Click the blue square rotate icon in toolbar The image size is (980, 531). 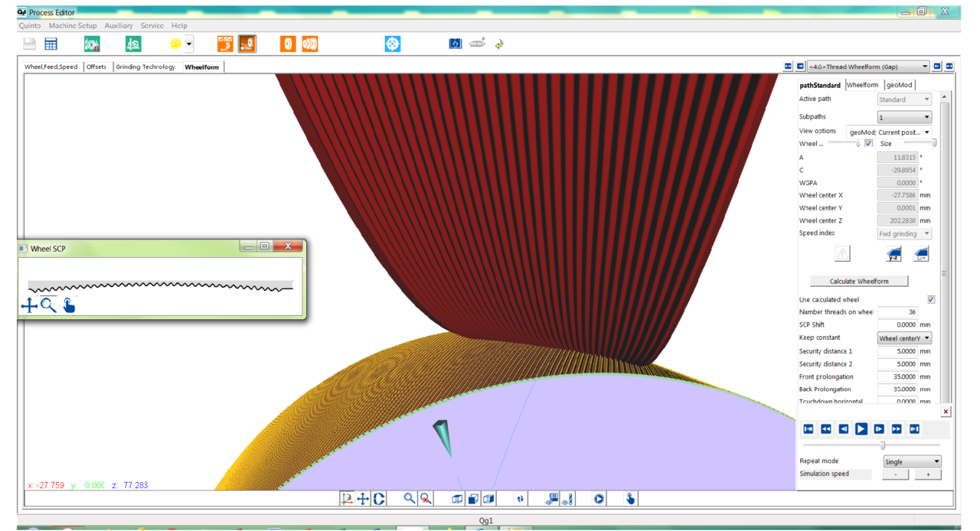tap(456, 44)
